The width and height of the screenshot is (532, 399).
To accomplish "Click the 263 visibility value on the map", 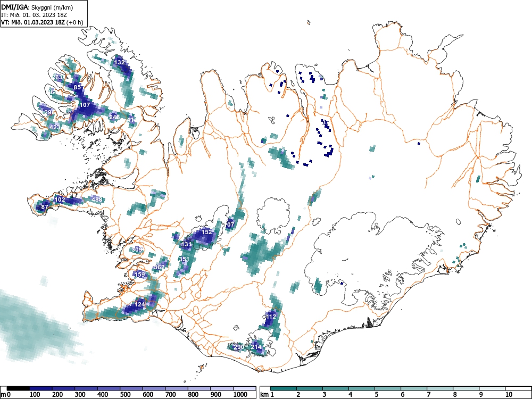I will (57, 77).
